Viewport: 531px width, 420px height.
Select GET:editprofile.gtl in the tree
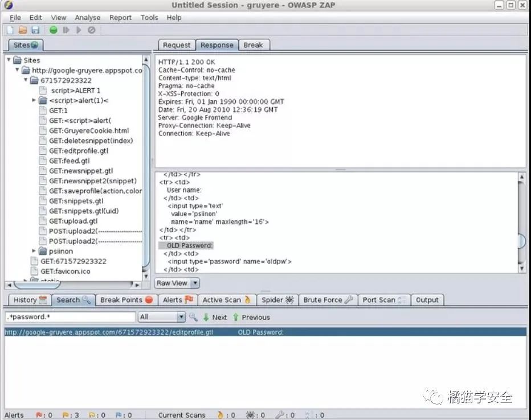point(79,151)
